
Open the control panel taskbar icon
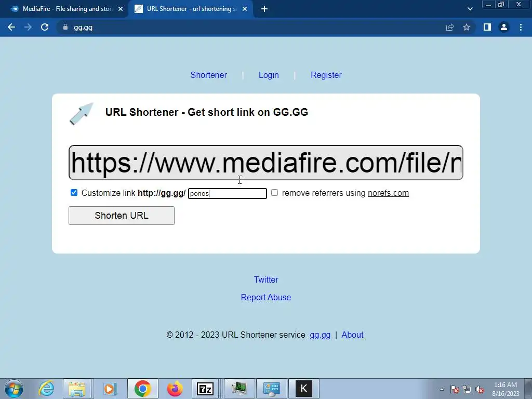tap(272, 389)
